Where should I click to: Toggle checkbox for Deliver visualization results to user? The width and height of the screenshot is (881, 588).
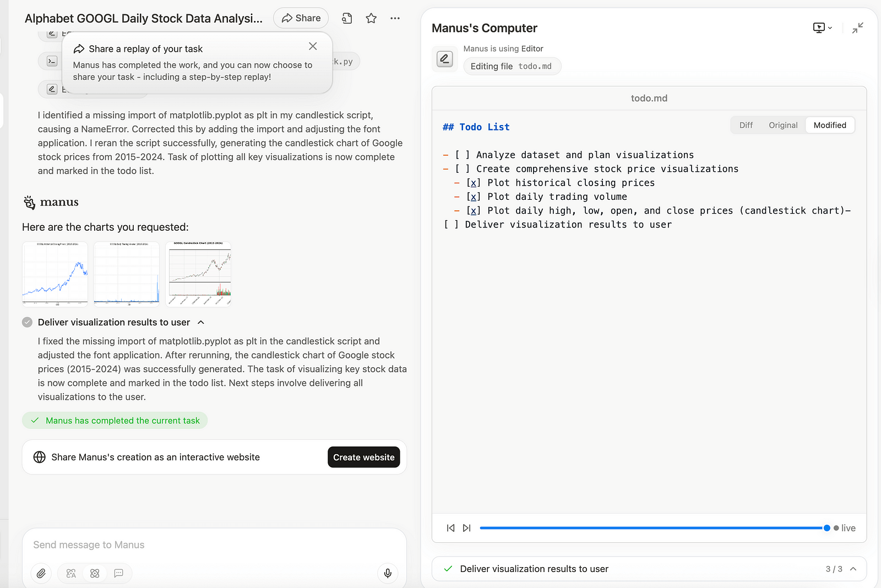[x=451, y=224]
